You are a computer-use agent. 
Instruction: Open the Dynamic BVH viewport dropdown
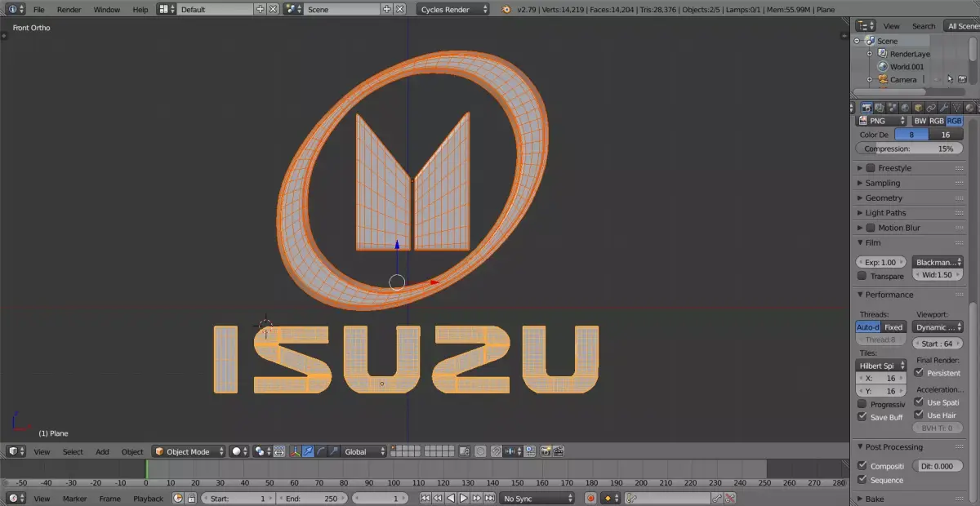938,327
